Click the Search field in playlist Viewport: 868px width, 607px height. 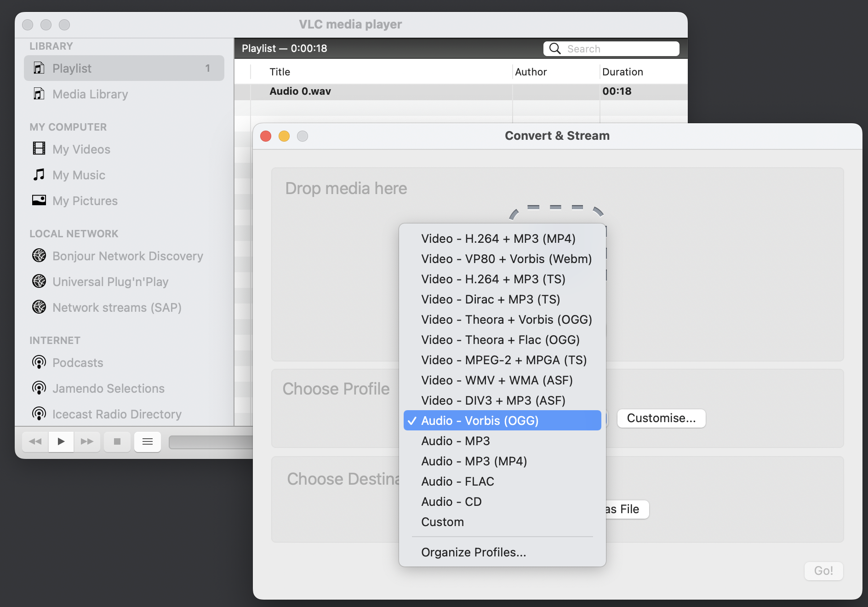pos(611,49)
